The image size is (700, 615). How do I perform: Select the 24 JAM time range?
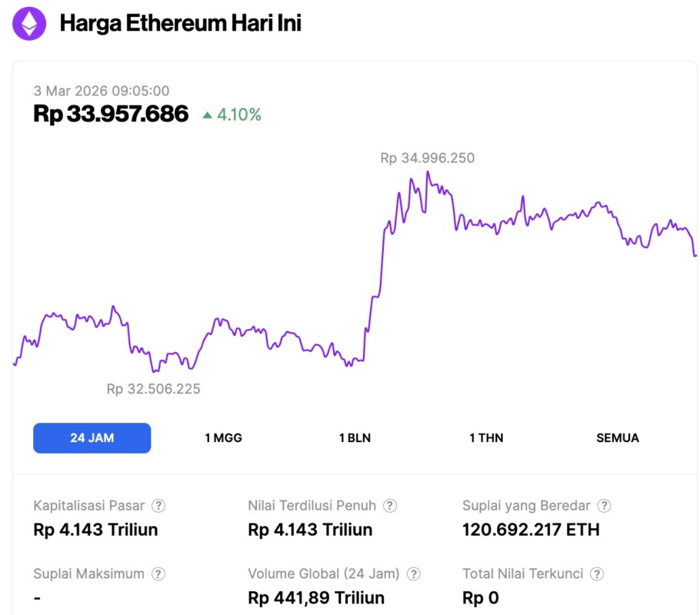tap(92, 438)
